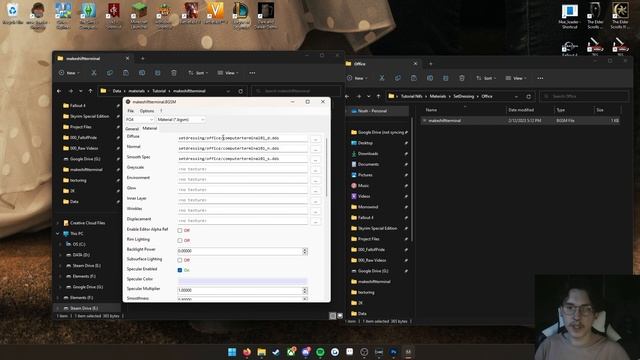Toggle Enable Editor Alpha Ref checkbox

[x=180, y=230]
